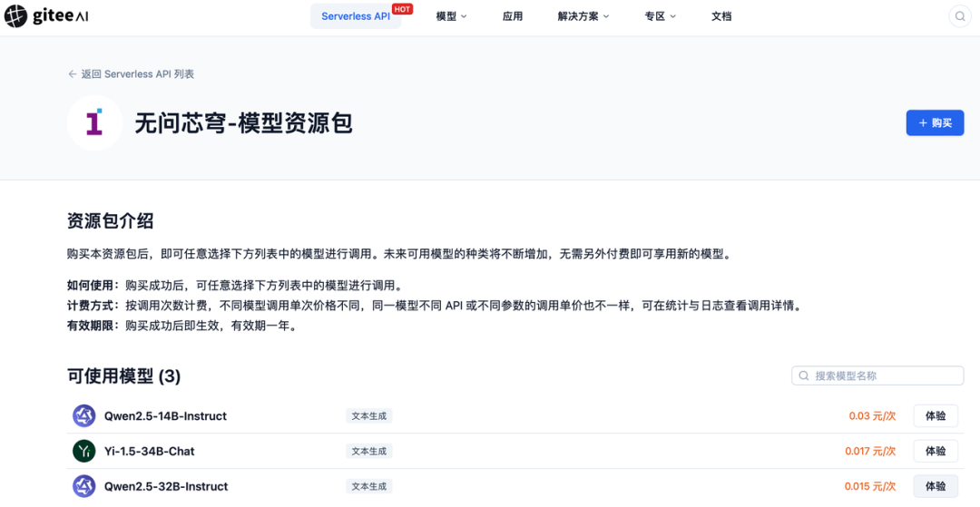Click the 无问芯穹 resource pack logo
980x507 pixels.
tap(94, 122)
